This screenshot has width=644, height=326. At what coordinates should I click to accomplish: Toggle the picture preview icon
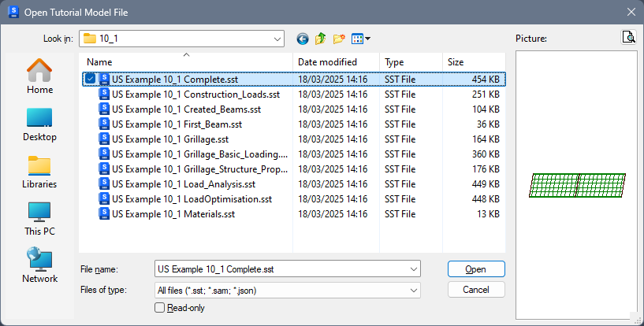[x=628, y=37]
